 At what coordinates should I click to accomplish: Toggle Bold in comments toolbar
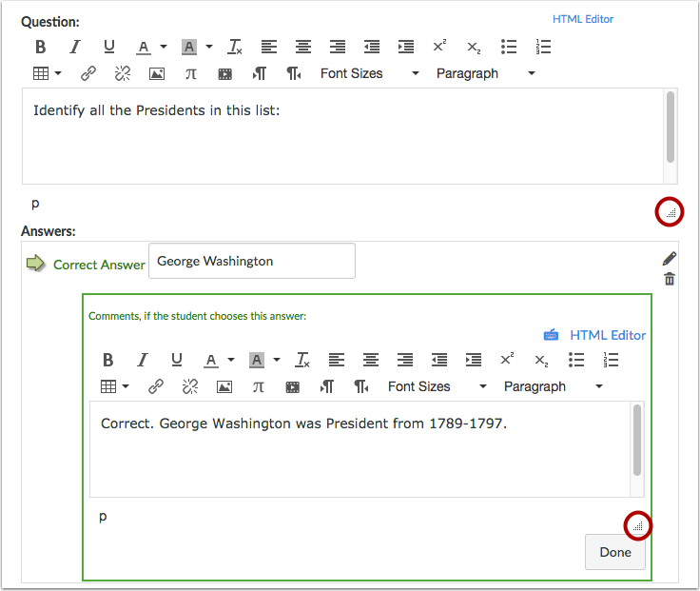click(x=108, y=360)
